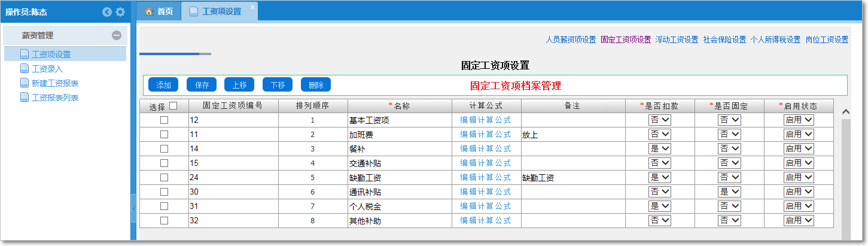
Task: Go to 固定工资项设置 link
Action: pyautogui.click(x=626, y=40)
